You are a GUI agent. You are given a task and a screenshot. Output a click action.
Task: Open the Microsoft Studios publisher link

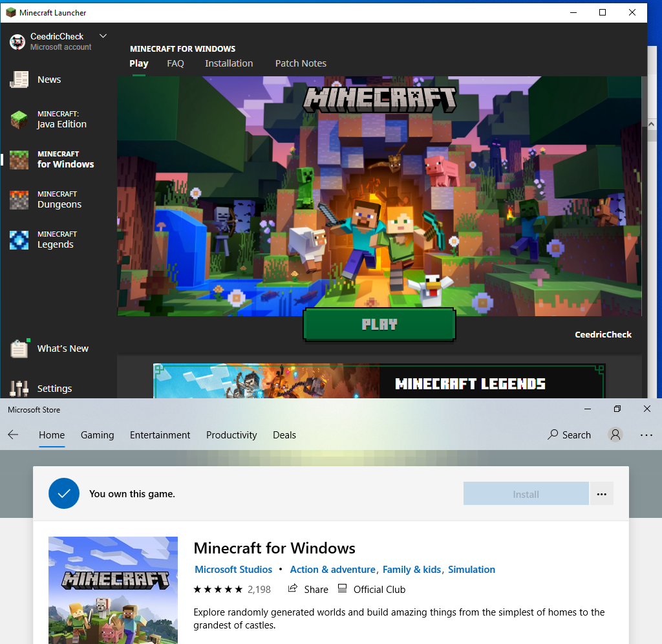pyautogui.click(x=233, y=569)
